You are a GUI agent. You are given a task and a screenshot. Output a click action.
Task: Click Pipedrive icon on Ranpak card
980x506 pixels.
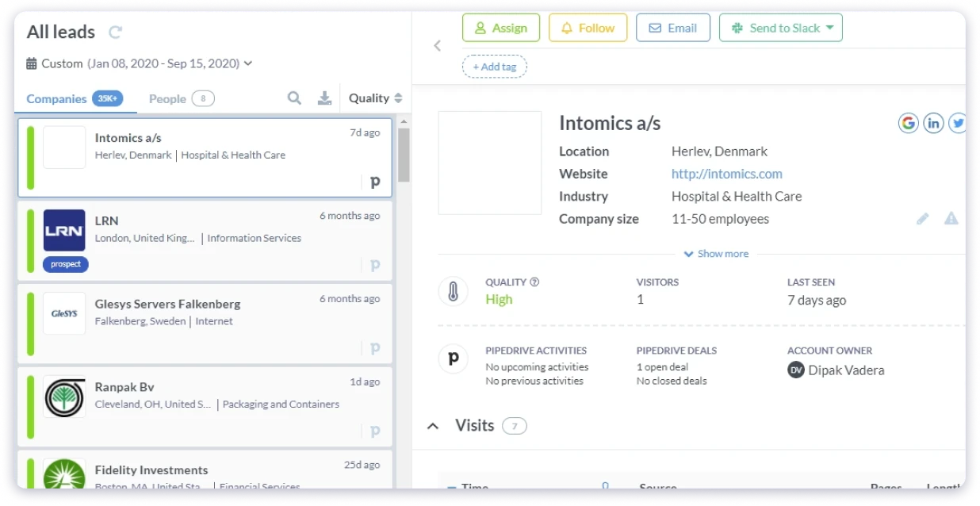(375, 431)
